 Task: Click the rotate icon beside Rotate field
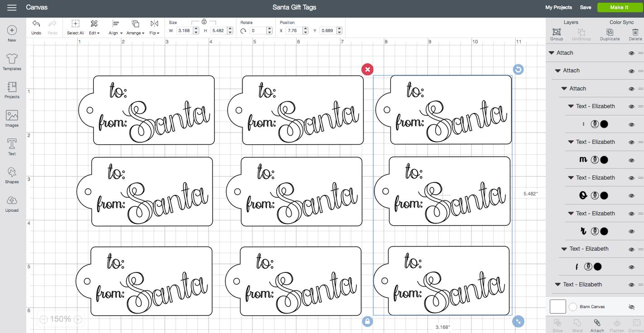point(244,31)
